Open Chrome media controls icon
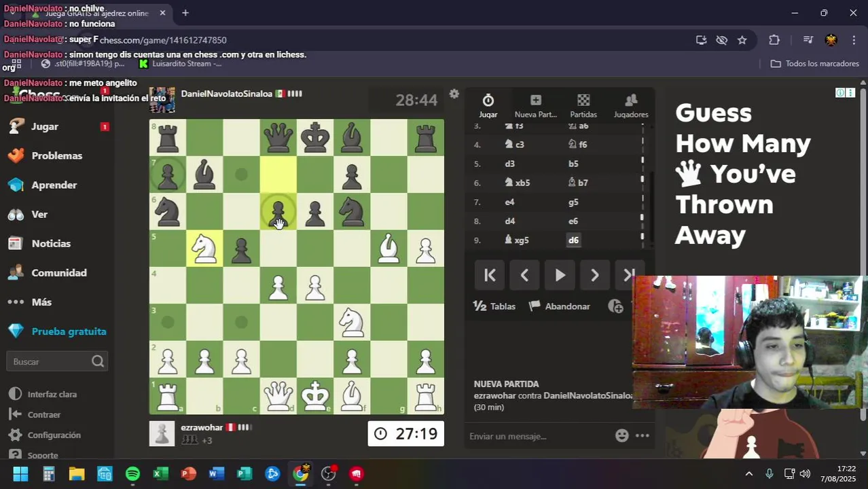 point(808,40)
